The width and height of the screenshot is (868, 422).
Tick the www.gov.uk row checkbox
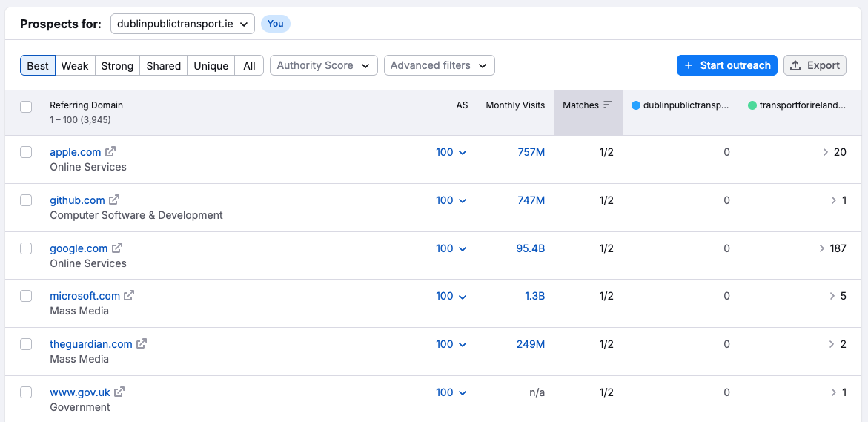click(x=26, y=392)
